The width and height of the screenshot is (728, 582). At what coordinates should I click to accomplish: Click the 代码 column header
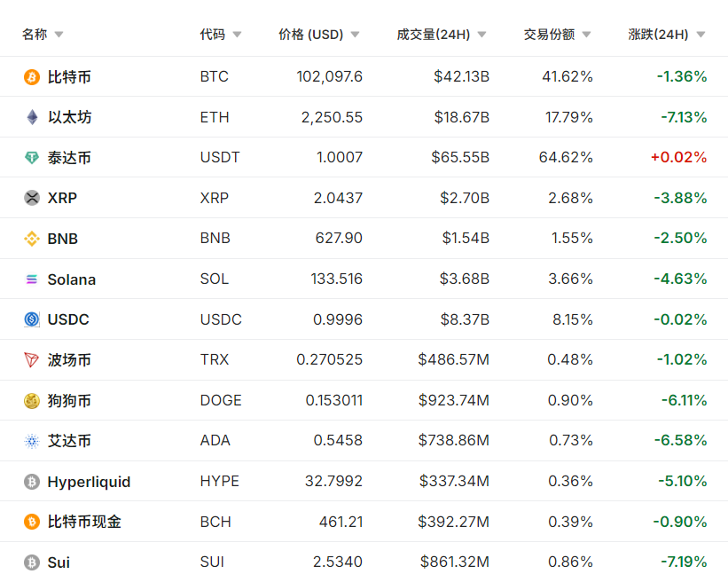coord(213,35)
